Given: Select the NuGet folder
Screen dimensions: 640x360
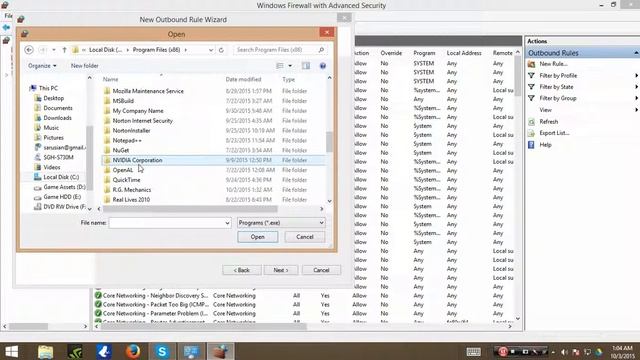Looking at the screenshot, I should pos(120,150).
